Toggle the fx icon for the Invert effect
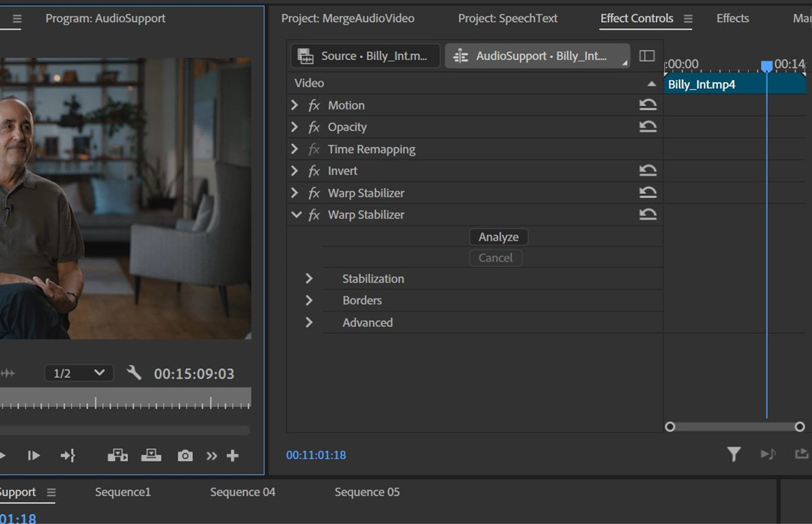Screen dimensions: 812x524 tap(313, 170)
